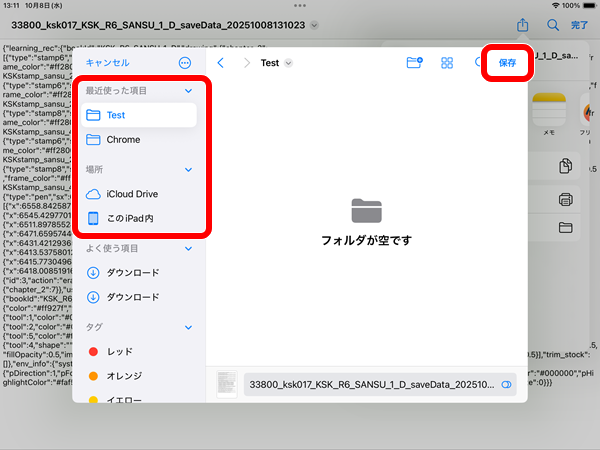Select the オレンジ tag

click(x=139, y=376)
